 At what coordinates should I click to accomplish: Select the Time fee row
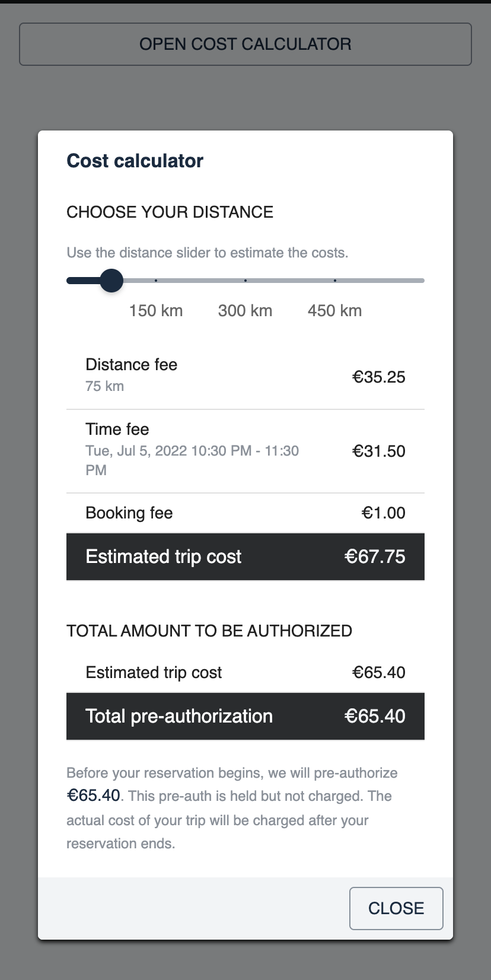click(x=245, y=451)
